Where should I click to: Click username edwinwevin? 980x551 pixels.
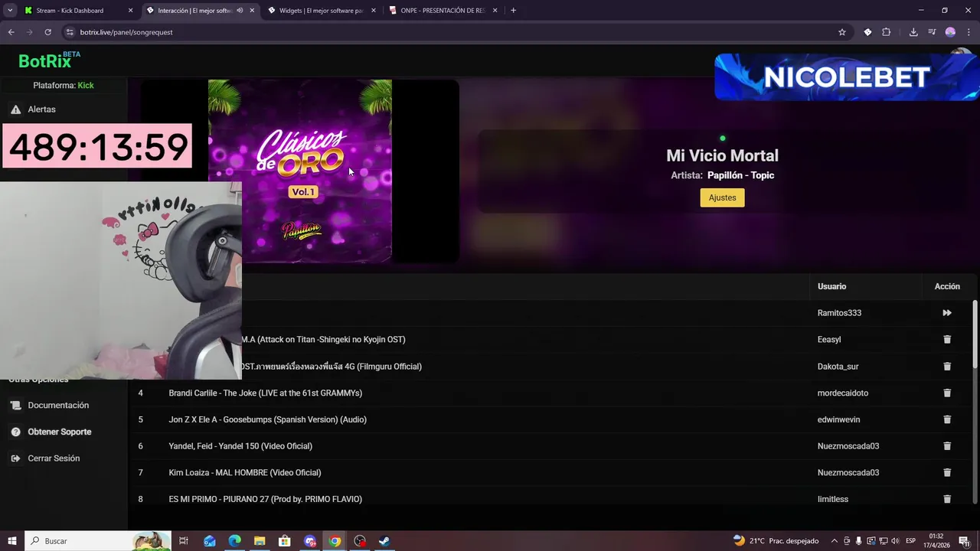(x=840, y=419)
